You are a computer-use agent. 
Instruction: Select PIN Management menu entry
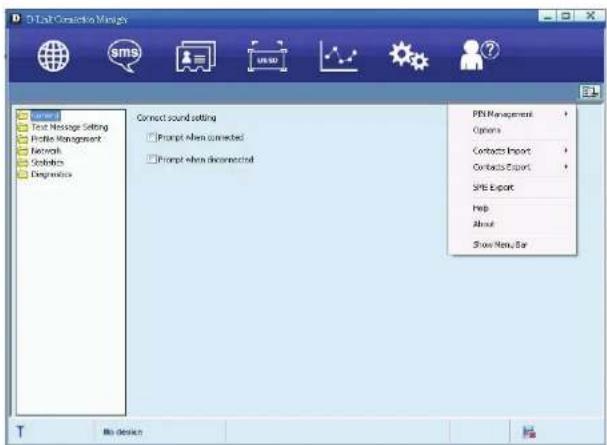pos(512,114)
